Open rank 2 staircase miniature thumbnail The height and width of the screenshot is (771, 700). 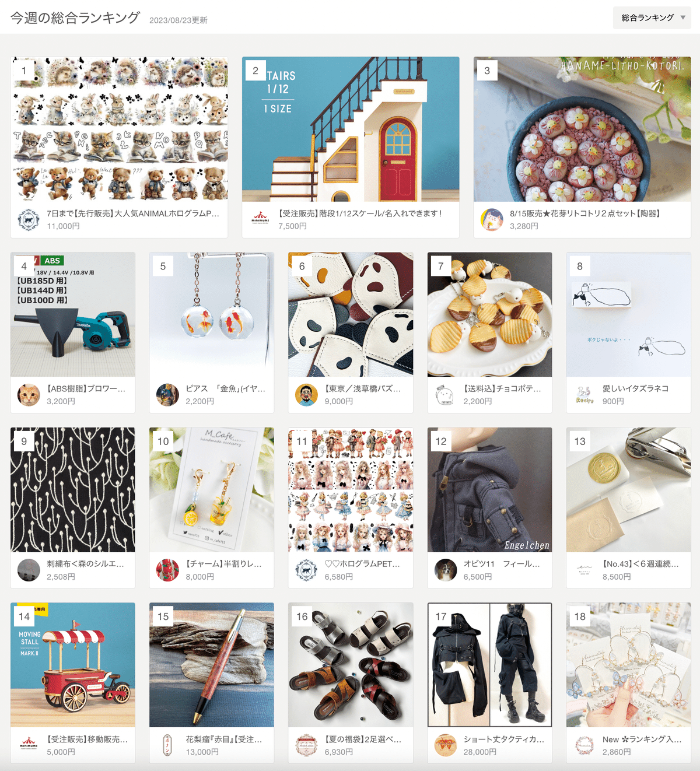[351, 129]
